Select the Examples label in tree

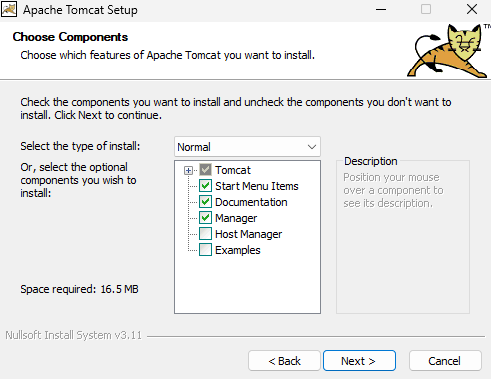(238, 250)
